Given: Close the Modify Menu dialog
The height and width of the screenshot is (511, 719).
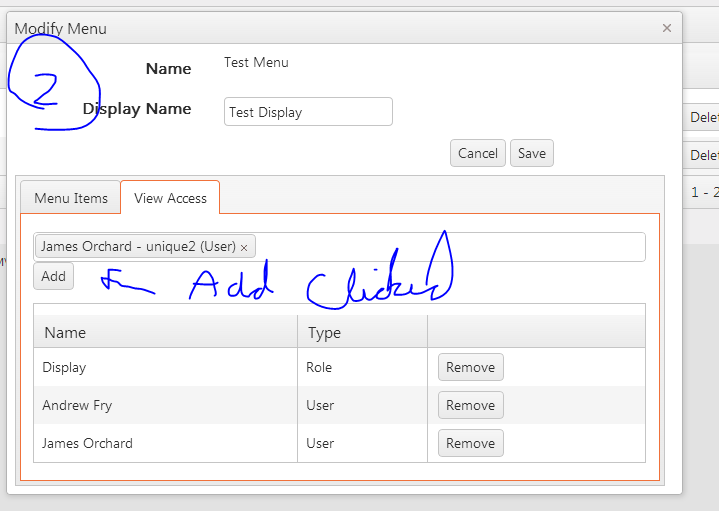Looking at the screenshot, I should tap(667, 28).
